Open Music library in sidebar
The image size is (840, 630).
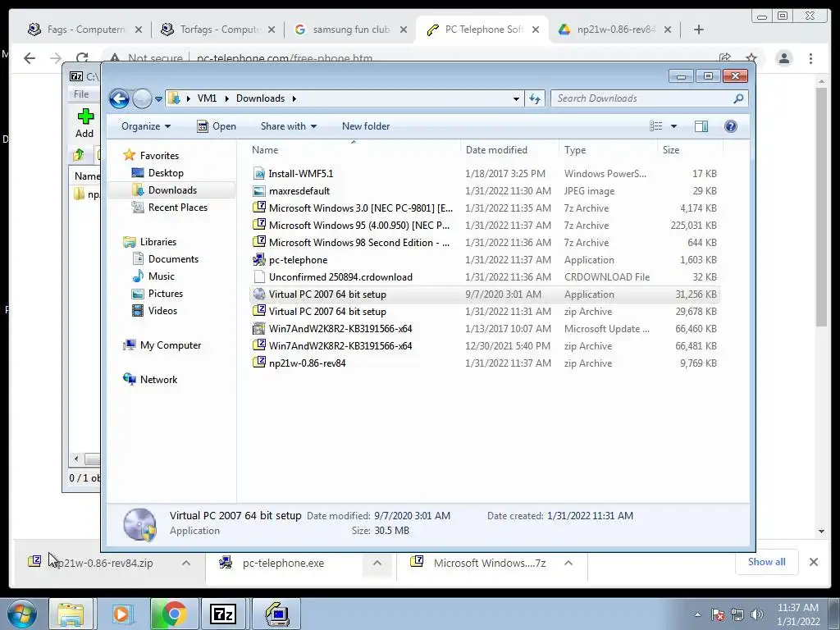coord(162,276)
